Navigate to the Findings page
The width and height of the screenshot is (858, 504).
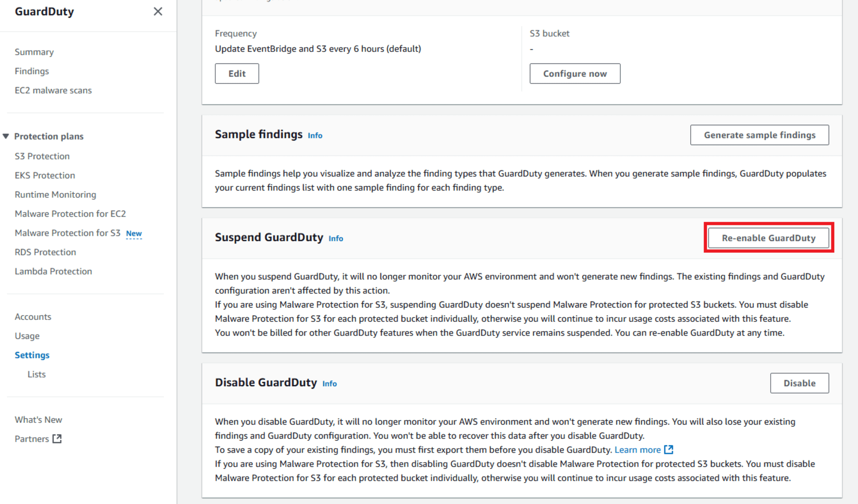coord(31,71)
